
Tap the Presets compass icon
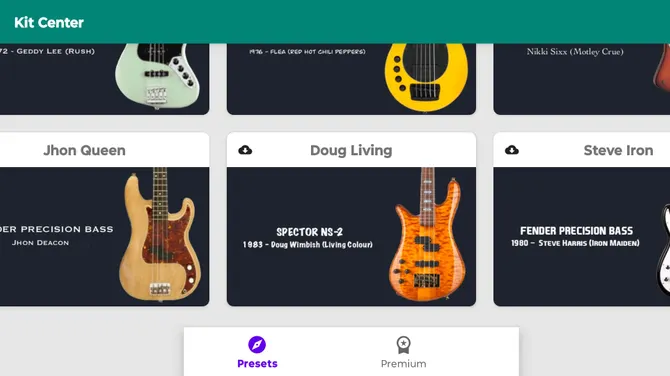click(x=257, y=344)
